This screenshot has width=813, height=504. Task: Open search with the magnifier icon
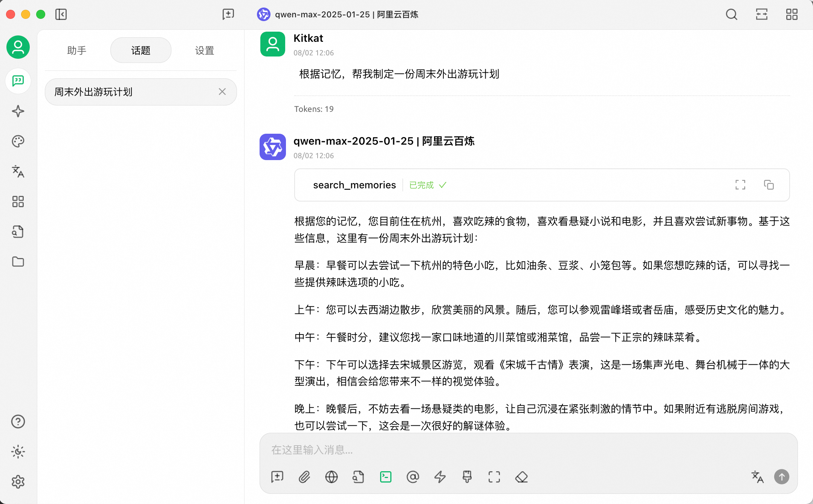tap(732, 14)
